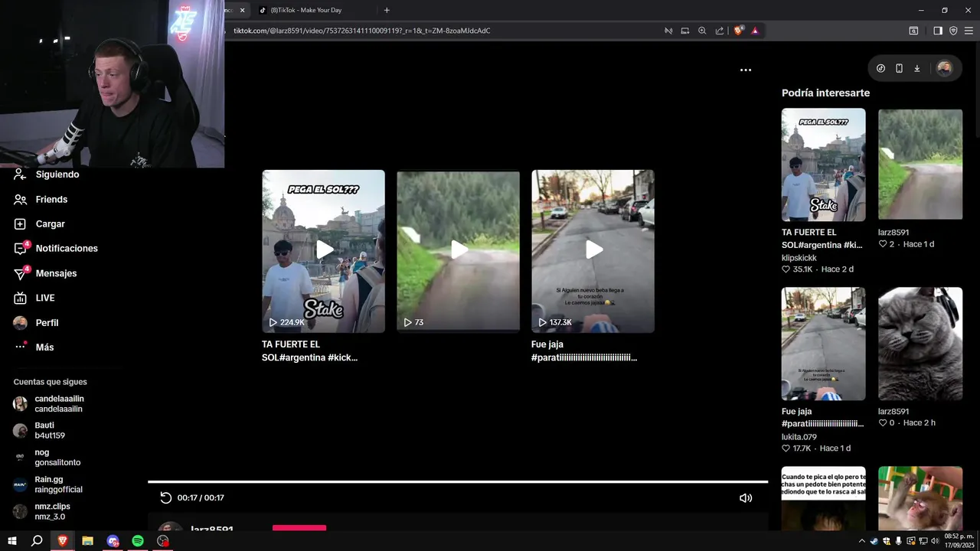Click the address bar URL

point(361,31)
